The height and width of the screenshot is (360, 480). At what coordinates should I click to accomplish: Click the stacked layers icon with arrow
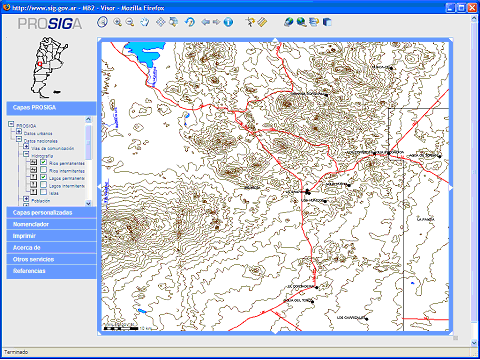314,22
